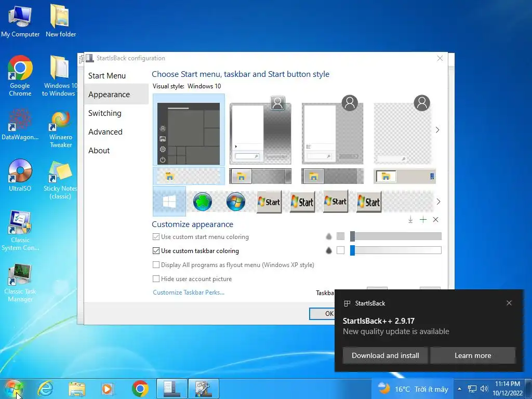Enable Hide user account picture

(192, 278)
